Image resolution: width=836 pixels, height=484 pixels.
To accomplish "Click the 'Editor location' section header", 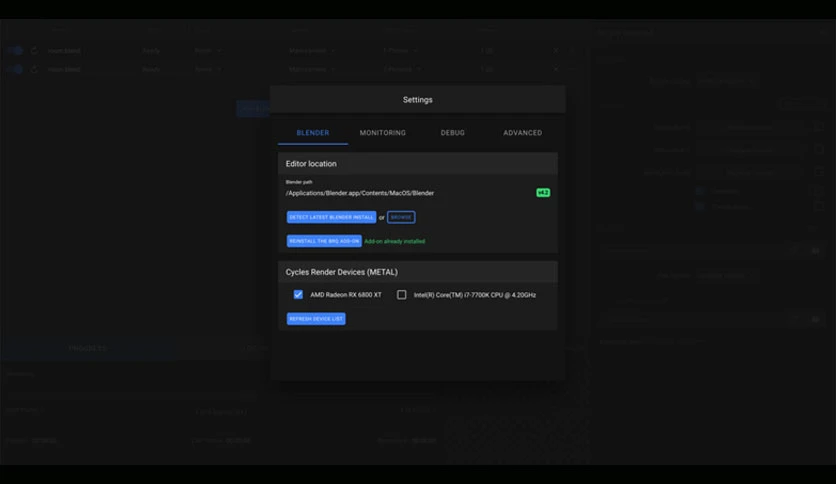I will 418,164.
